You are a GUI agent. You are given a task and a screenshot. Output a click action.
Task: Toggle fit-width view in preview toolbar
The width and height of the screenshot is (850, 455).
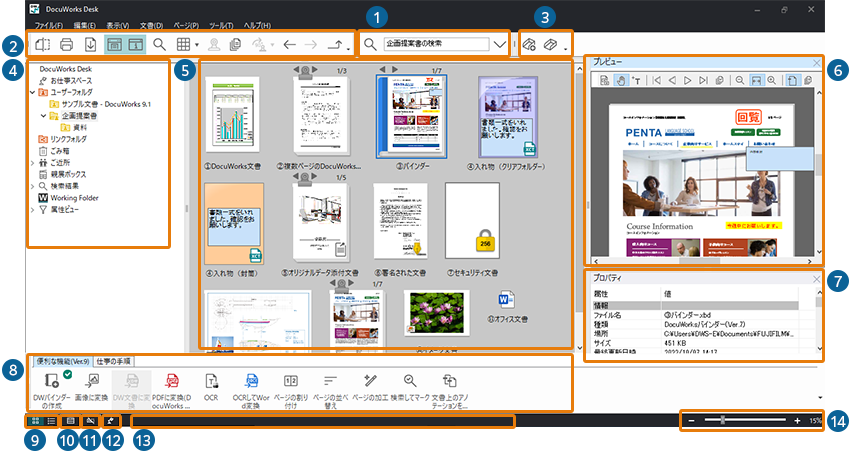755,81
